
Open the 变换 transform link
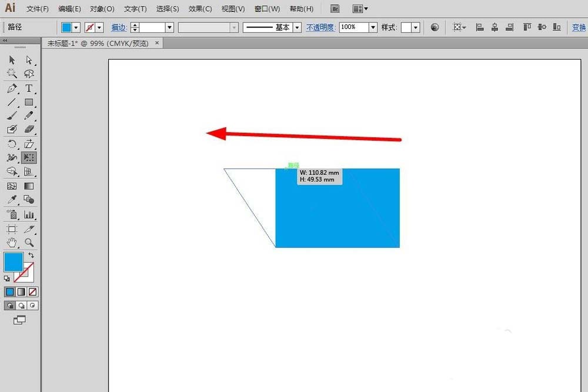579,28
